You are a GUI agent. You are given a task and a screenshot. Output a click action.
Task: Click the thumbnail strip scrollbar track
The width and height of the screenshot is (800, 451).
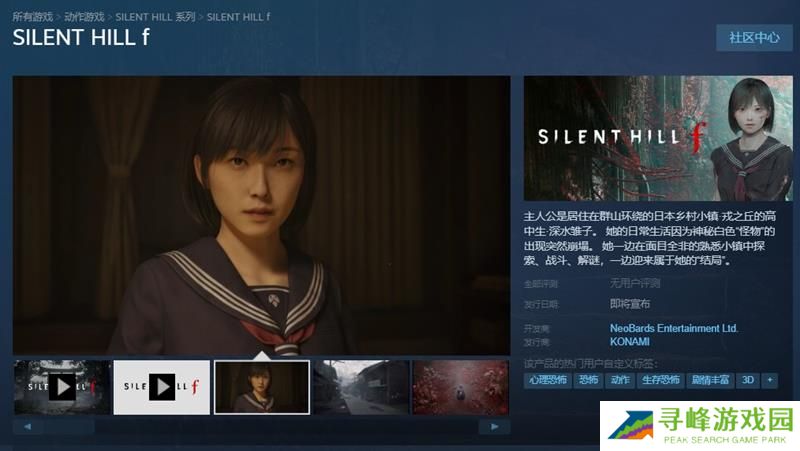(261, 427)
